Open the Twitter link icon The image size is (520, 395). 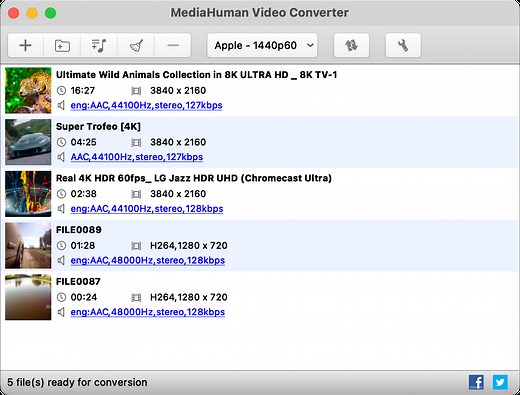(x=500, y=382)
